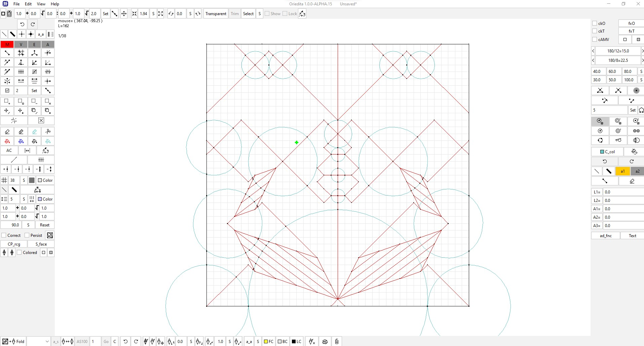
Task: Select the line eraser tool
Action: tap(7, 132)
